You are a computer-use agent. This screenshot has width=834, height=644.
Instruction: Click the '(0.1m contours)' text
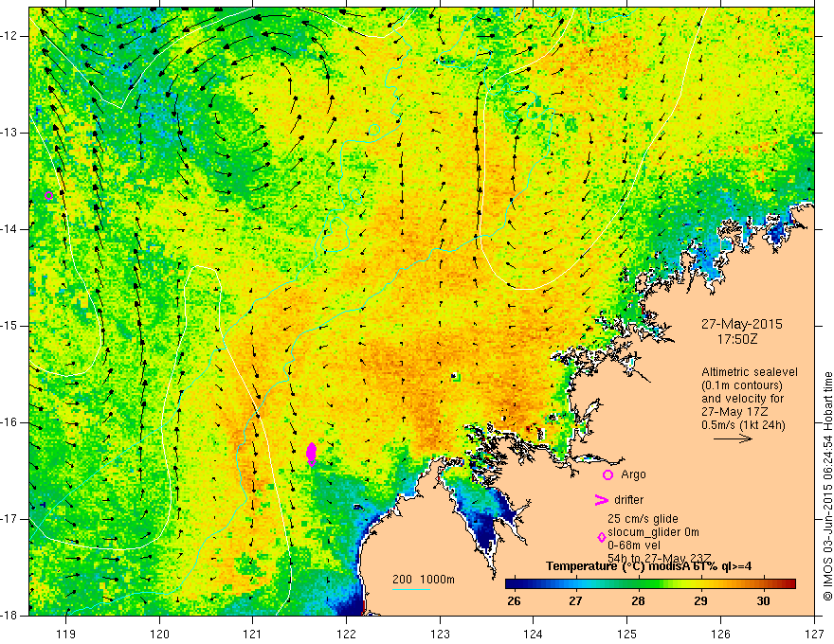pos(742,385)
